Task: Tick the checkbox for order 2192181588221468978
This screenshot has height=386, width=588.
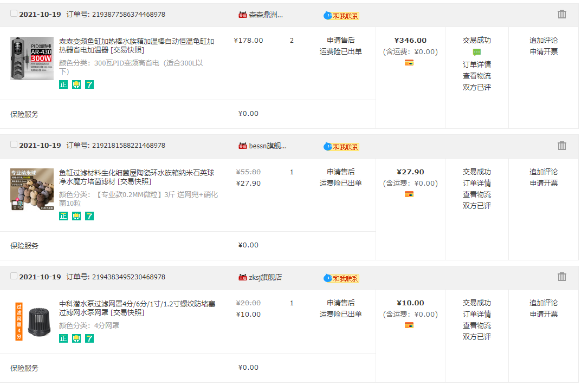Action: (x=14, y=145)
